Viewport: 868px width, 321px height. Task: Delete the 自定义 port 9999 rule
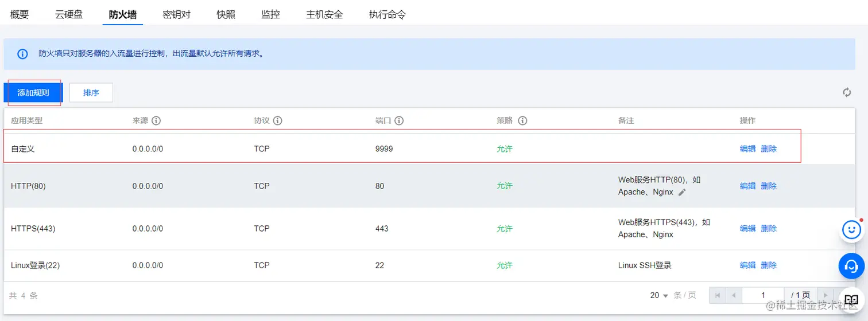tap(769, 148)
